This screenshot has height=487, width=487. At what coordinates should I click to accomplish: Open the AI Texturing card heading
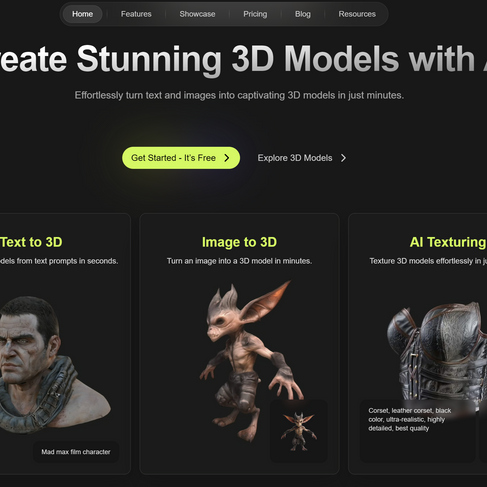pos(448,242)
